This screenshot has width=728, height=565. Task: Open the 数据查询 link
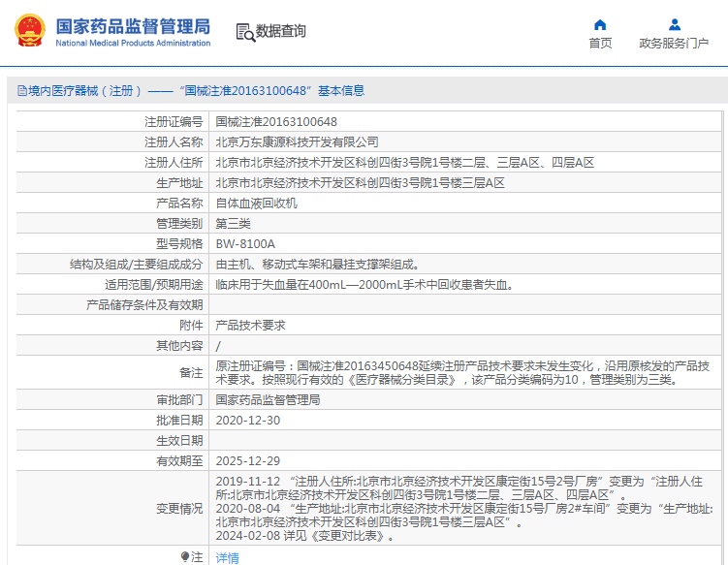280,31
